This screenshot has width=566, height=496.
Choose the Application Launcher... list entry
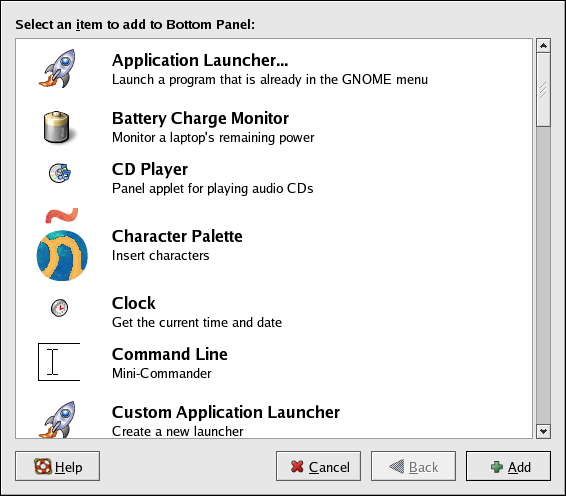tap(274, 69)
